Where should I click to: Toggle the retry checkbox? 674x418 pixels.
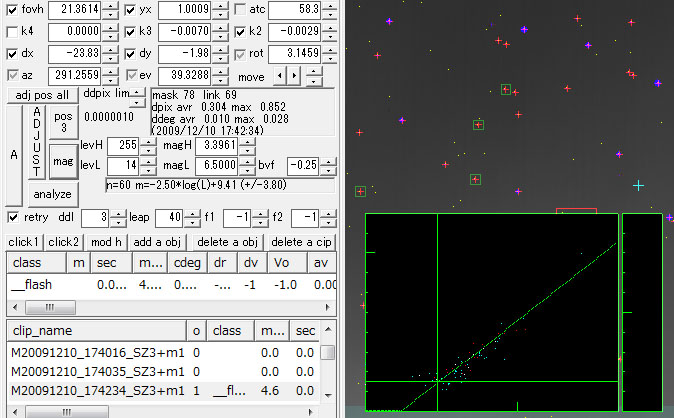tap(12, 217)
